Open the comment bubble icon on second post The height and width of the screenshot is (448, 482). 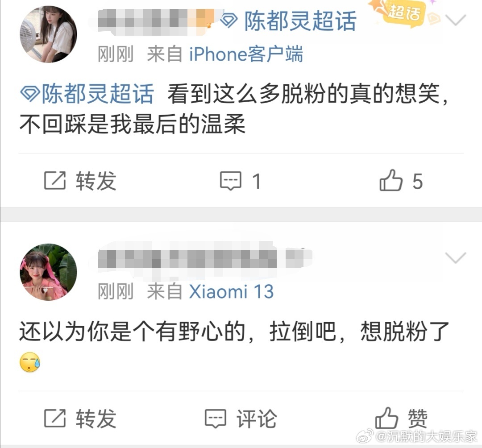point(216,419)
